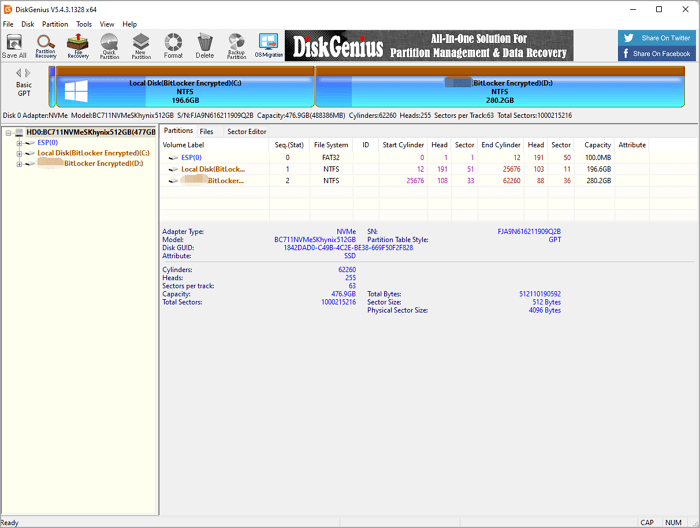Select the Quick Partition icon

(109, 45)
